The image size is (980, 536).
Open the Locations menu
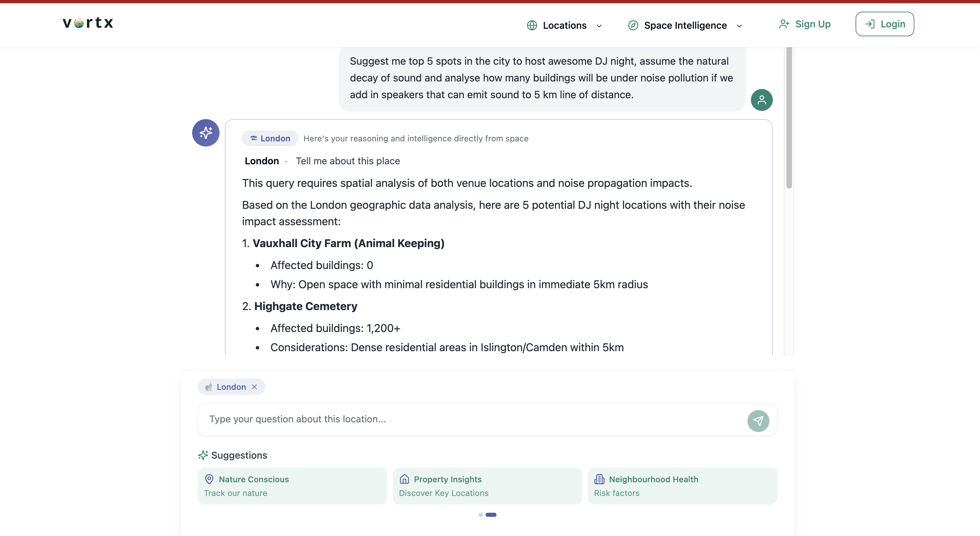[565, 25]
